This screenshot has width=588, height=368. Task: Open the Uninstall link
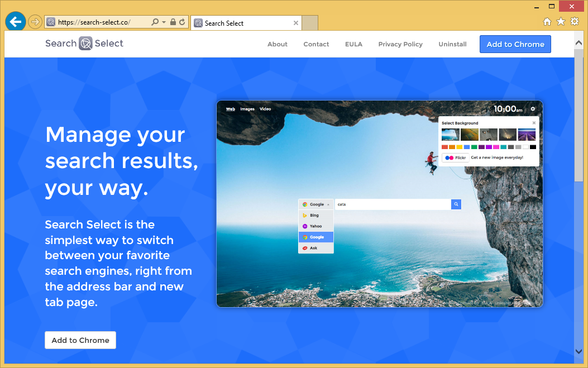click(x=453, y=44)
